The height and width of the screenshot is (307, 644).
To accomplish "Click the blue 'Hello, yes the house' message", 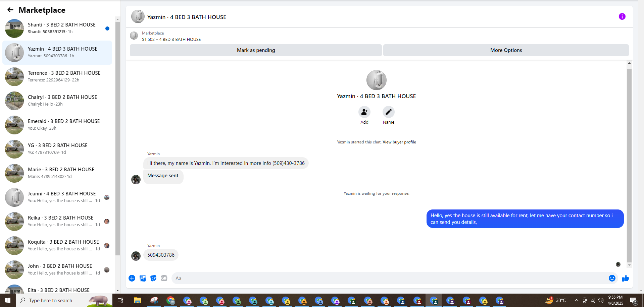I will click(x=525, y=219).
